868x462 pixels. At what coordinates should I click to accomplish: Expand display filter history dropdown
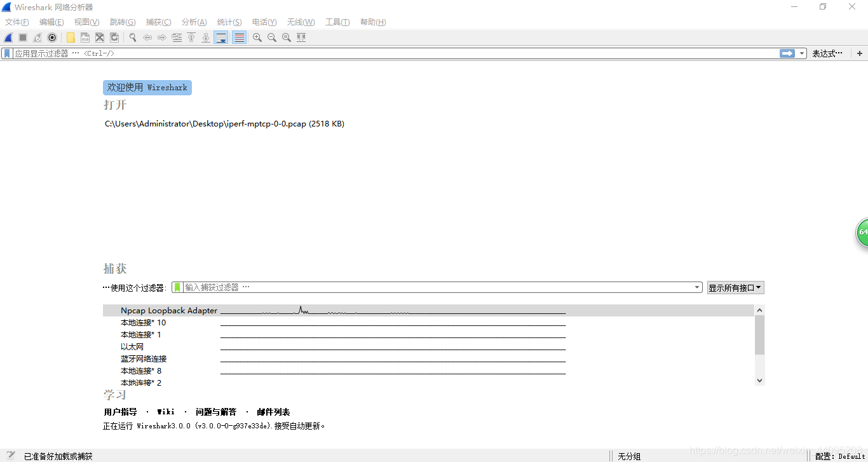tap(803, 54)
